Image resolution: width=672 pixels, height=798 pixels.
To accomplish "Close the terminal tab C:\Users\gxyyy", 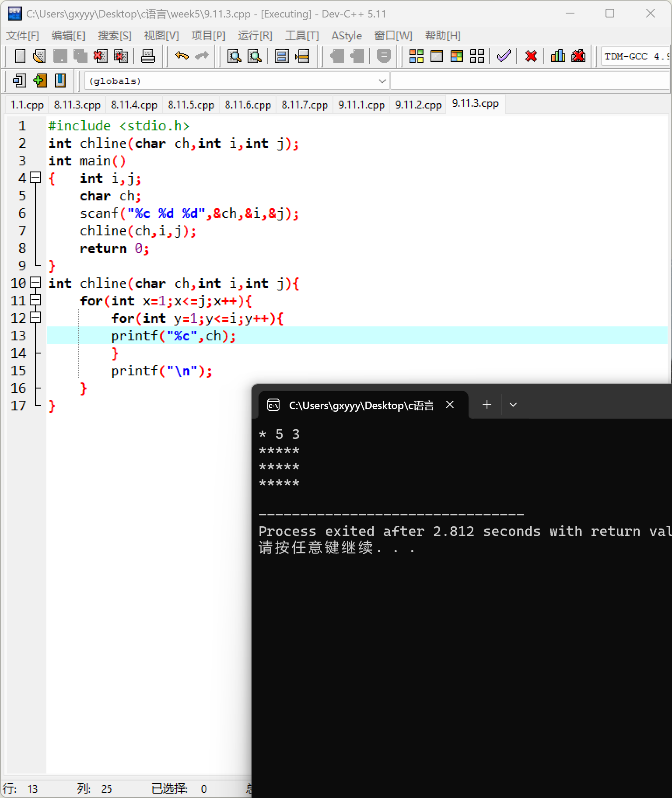I will [x=450, y=405].
